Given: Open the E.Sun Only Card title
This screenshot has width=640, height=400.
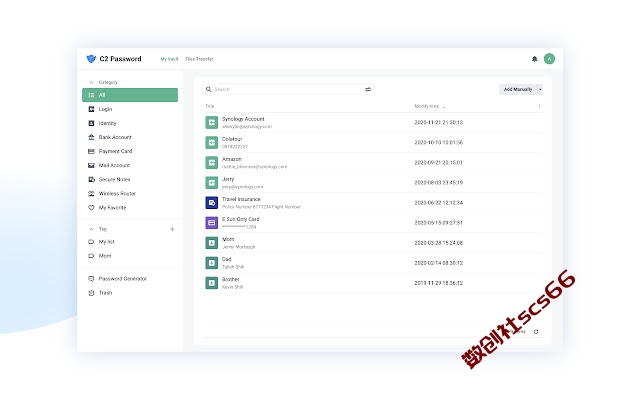Looking at the screenshot, I should [241, 219].
